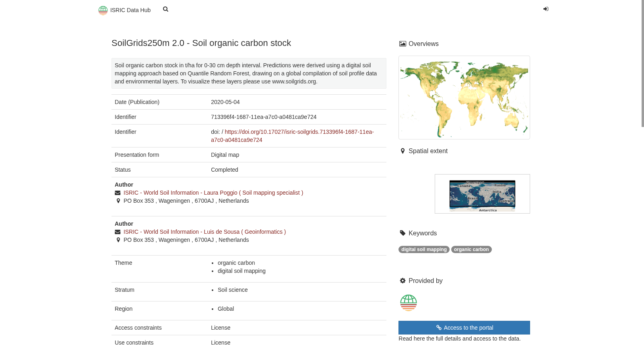
Task: Click the Presentation form row label
Action: (x=137, y=155)
